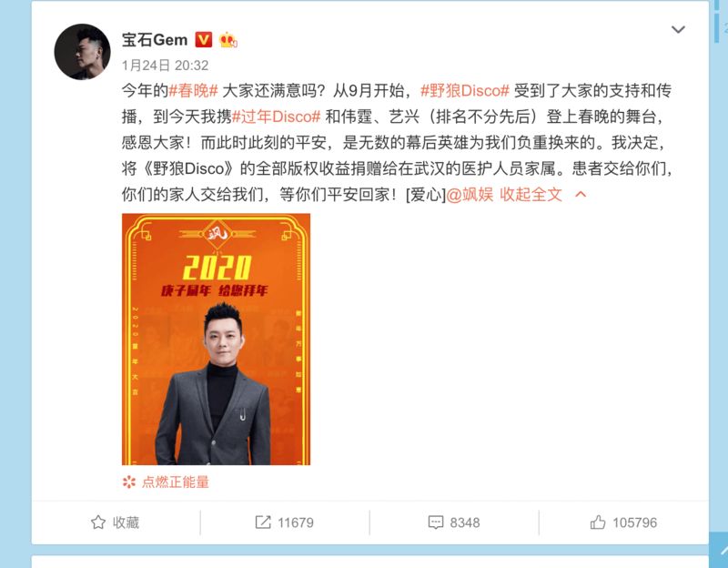Screen dimensions: 728x568
Task: Open the 宝石Gem profile avatar
Action: 82,52
